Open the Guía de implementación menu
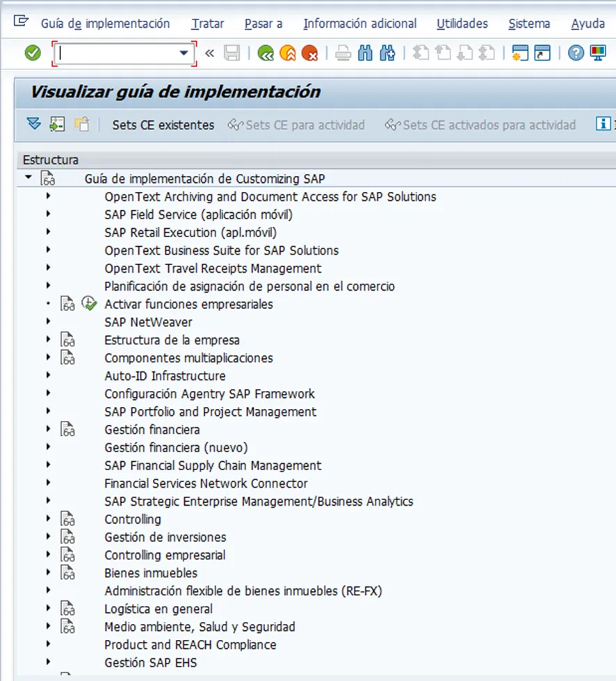The height and width of the screenshot is (681, 616). pos(105,24)
